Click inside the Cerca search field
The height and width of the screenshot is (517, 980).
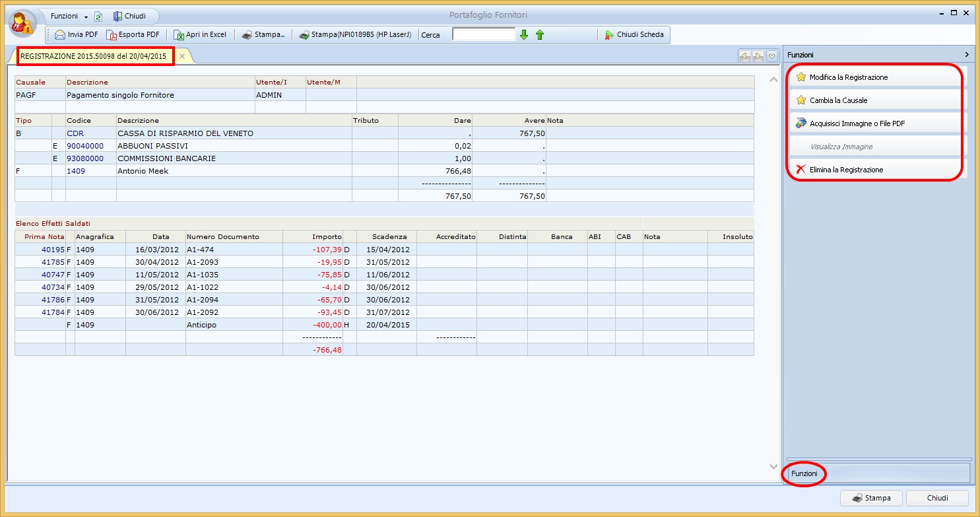pos(483,34)
